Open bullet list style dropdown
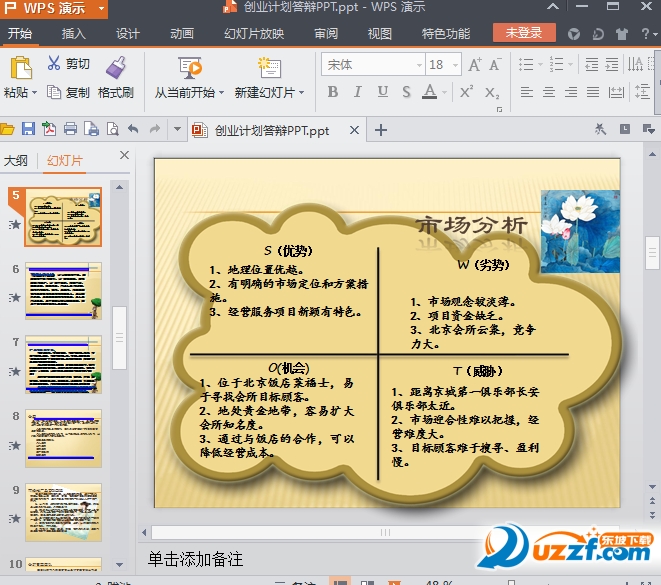The width and height of the screenshot is (661, 585). 540,64
